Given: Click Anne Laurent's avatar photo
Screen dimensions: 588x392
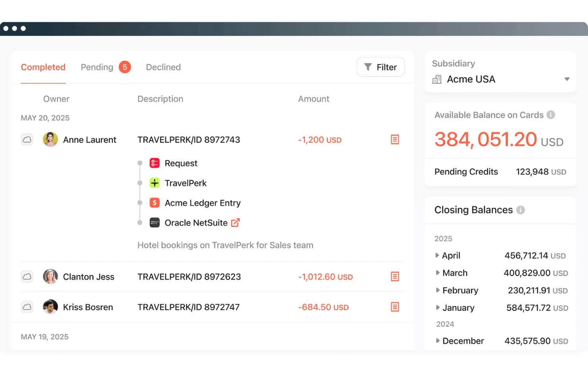Looking at the screenshot, I should [50, 139].
